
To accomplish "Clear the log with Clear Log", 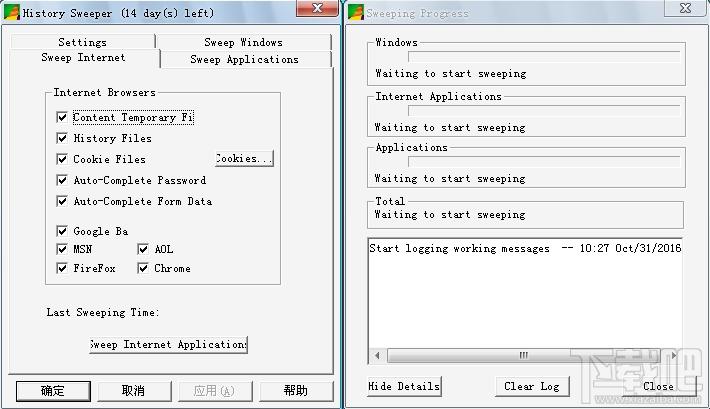I will pos(532,386).
